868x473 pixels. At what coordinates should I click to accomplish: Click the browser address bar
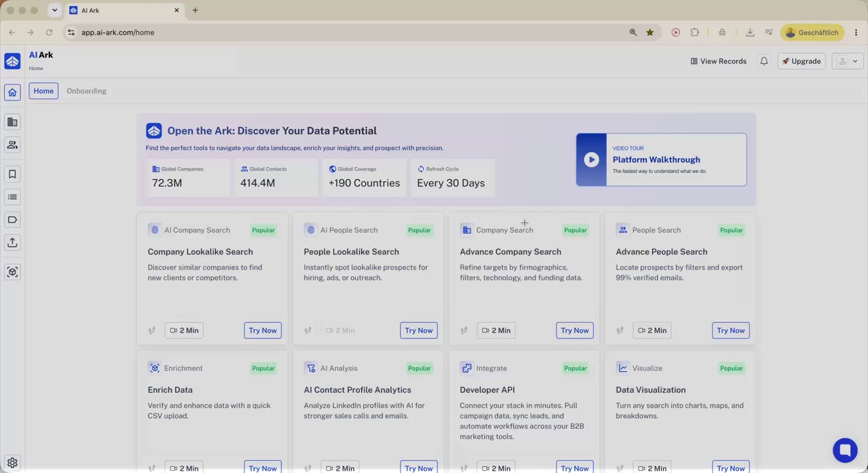coord(353,32)
